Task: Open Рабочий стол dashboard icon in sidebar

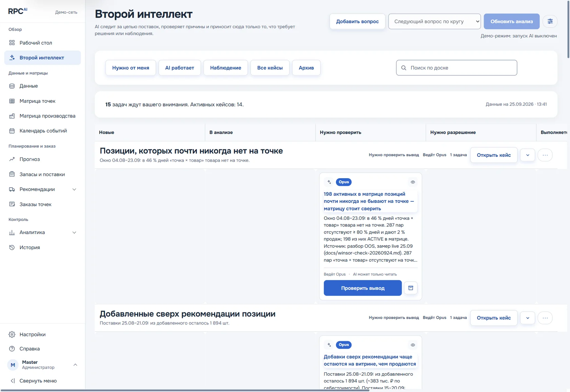Action: pos(12,43)
